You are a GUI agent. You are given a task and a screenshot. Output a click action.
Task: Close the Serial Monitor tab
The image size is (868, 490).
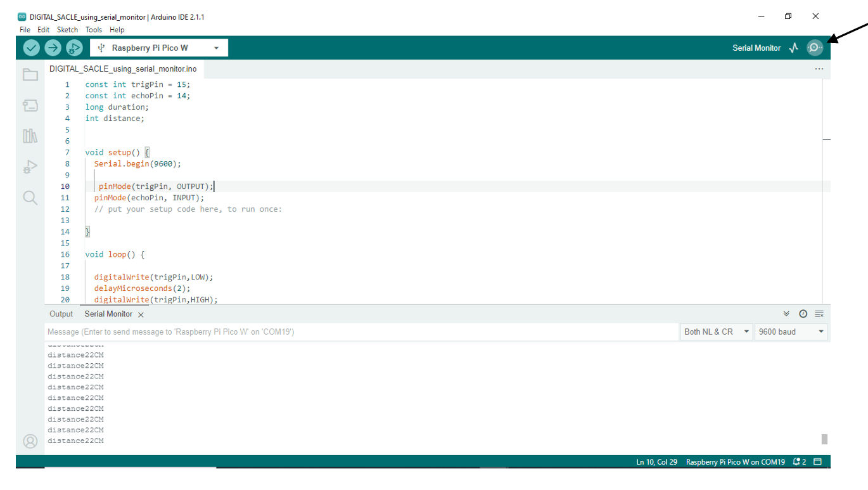141,314
